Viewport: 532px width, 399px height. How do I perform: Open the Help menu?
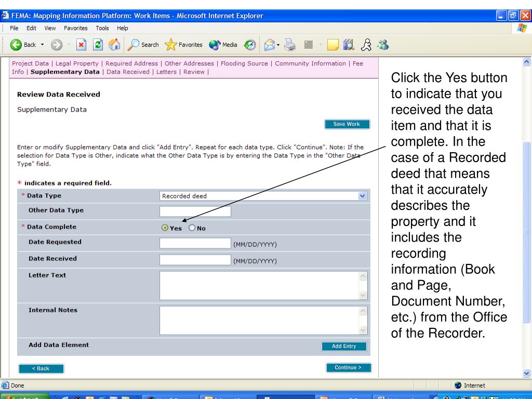(123, 28)
